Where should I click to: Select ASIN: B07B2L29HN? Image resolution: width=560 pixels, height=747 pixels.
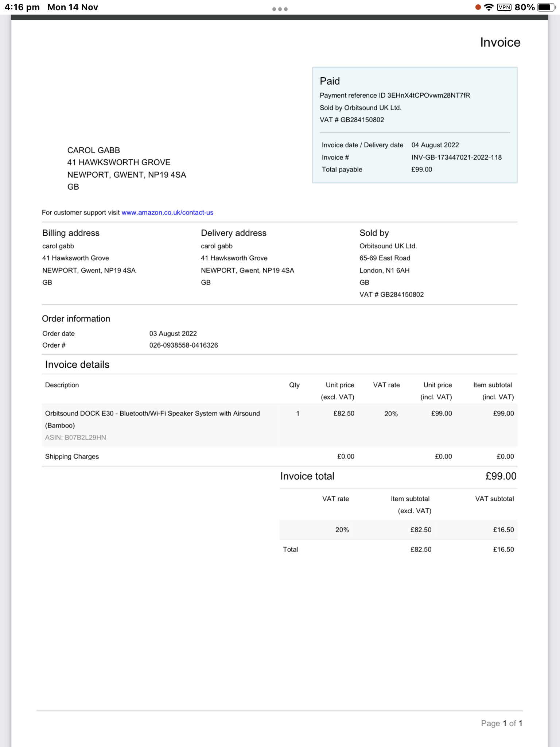75,437
